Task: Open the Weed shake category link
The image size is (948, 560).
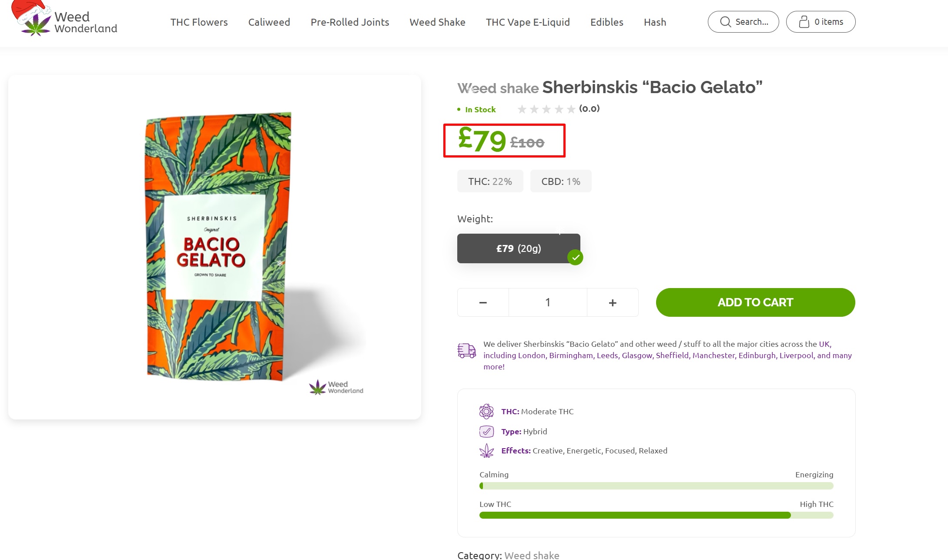Action: 532,555
